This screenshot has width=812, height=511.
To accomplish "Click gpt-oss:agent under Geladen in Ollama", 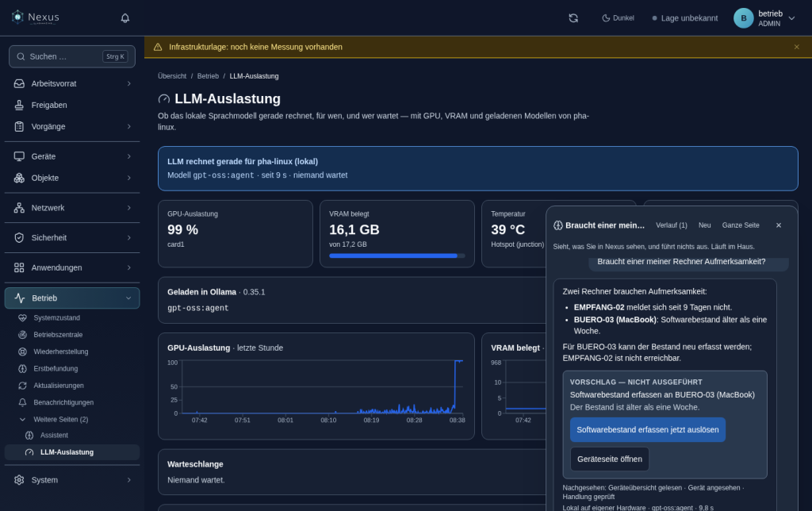I will pos(197,308).
